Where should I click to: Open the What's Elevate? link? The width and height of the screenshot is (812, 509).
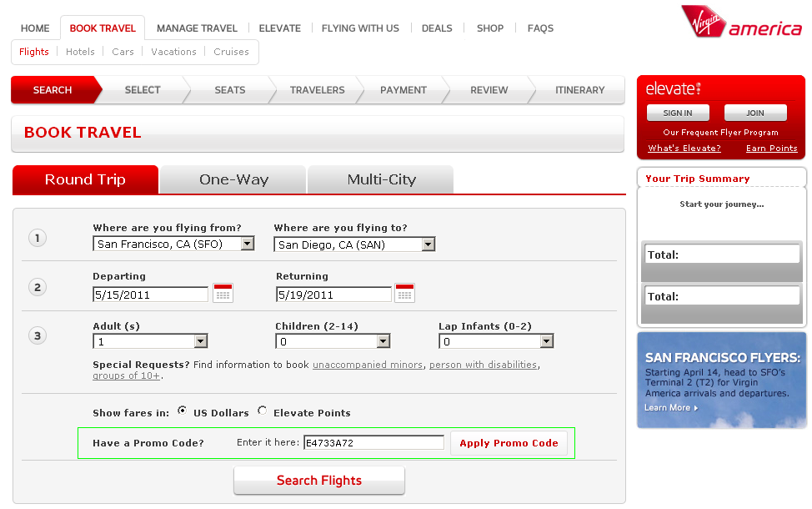pos(684,149)
